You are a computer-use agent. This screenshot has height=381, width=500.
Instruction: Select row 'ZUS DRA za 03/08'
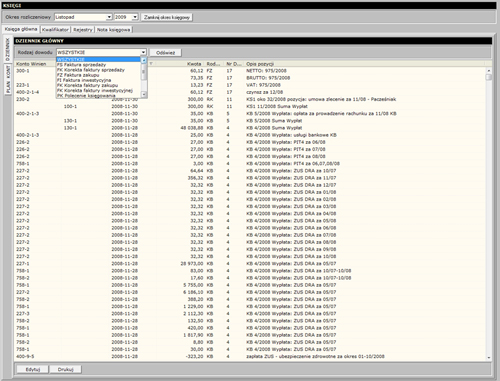[250, 206]
